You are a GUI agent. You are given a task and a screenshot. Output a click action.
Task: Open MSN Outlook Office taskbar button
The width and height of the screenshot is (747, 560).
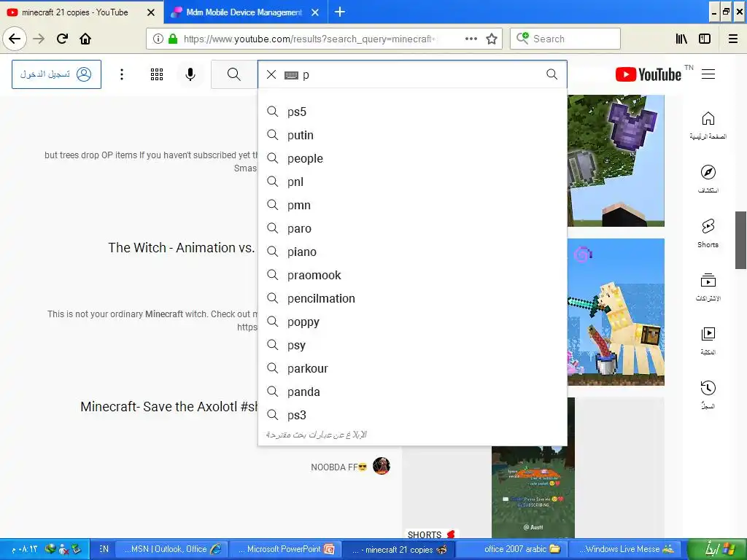(172, 549)
